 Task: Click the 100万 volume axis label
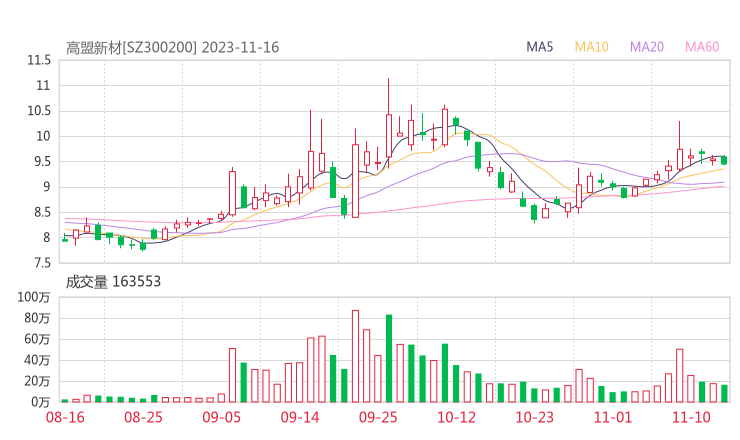(34, 297)
